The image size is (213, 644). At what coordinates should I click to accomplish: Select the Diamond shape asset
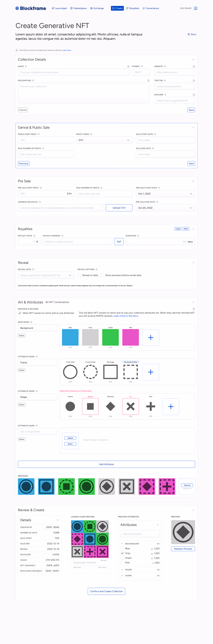(111, 406)
